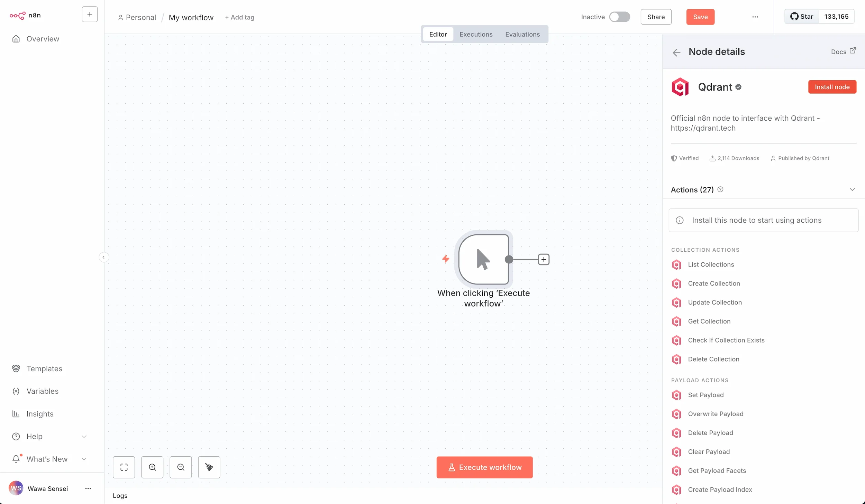Screen dimensions: 865x504
Task: Click the Install node button
Action: 832,87
